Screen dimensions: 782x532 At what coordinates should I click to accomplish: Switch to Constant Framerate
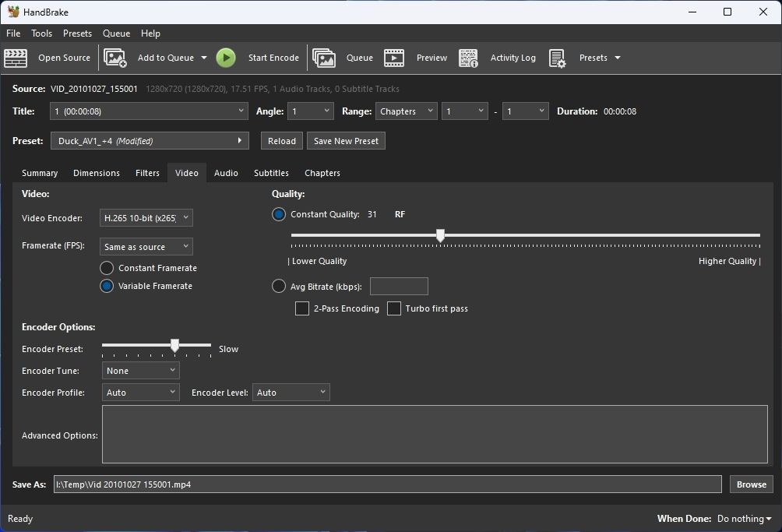(106, 267)
